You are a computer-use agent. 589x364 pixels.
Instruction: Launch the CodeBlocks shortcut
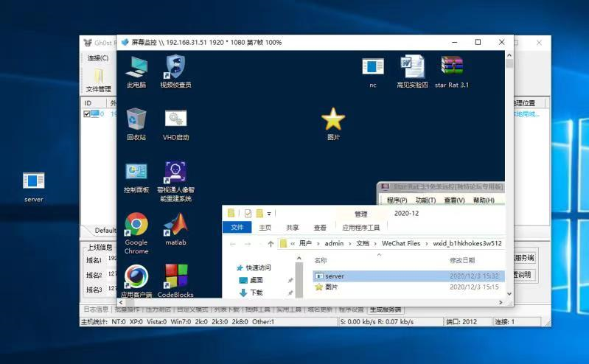(x=175, y=277)
